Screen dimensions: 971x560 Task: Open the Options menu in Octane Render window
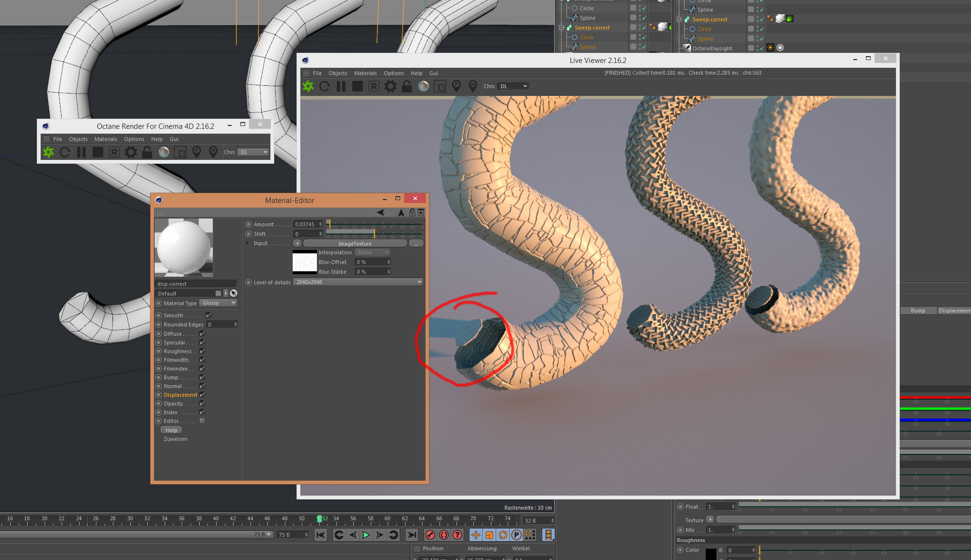tap(134, 139)
